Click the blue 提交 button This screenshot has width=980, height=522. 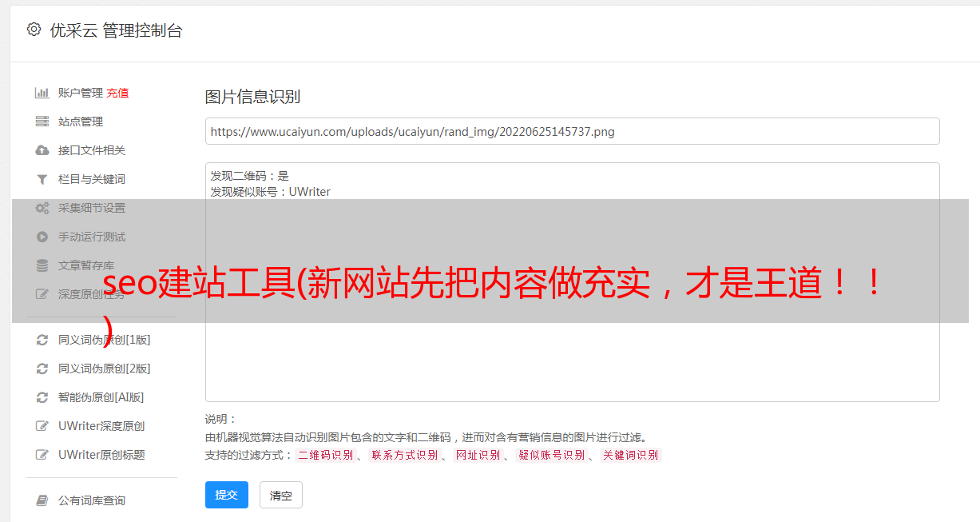pyautogui.click(x=227, y=495)
